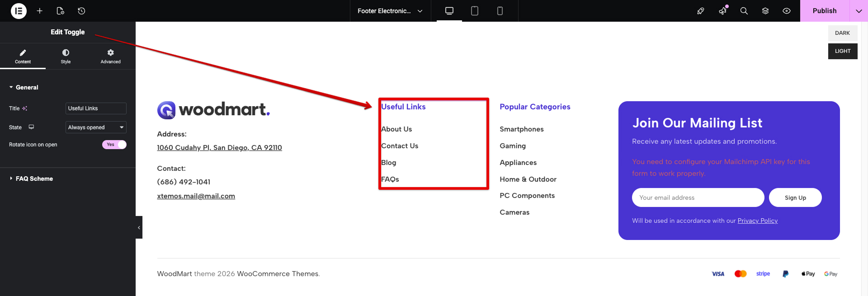Open the Style tab
868x296 pixels.
tap(66, 56)
